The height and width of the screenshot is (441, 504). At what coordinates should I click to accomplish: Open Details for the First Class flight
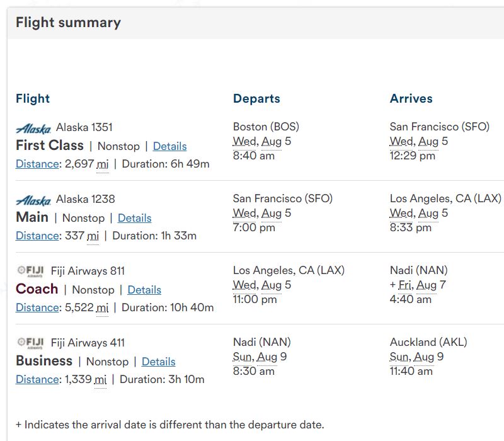[x=169, y=146]
